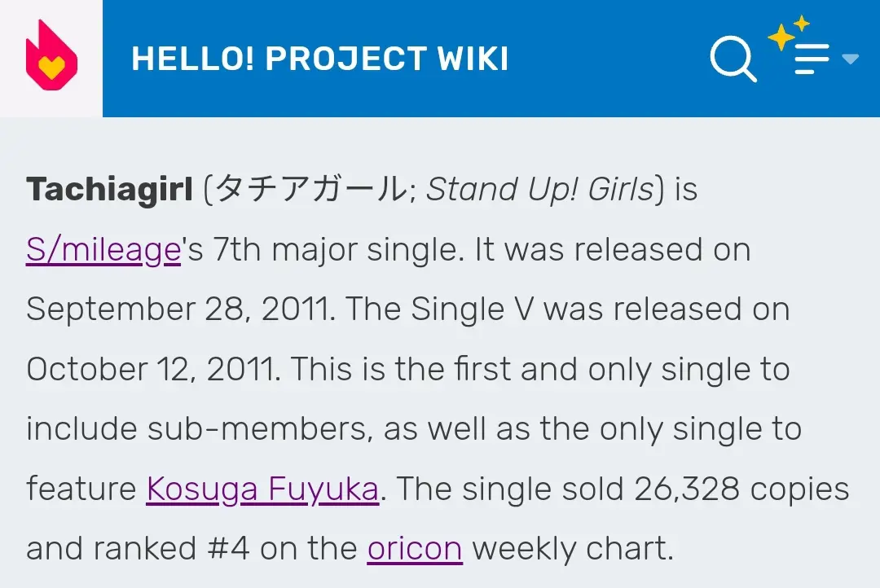Viewport: 880px width, 588px height.
Task: Visit the oricon link
Action: 415,549
